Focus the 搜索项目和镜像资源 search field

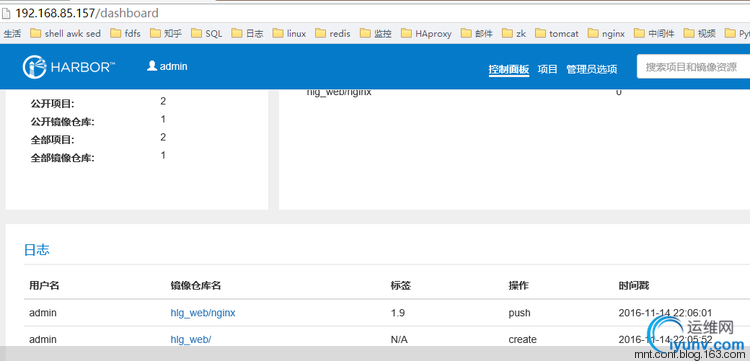693,67
